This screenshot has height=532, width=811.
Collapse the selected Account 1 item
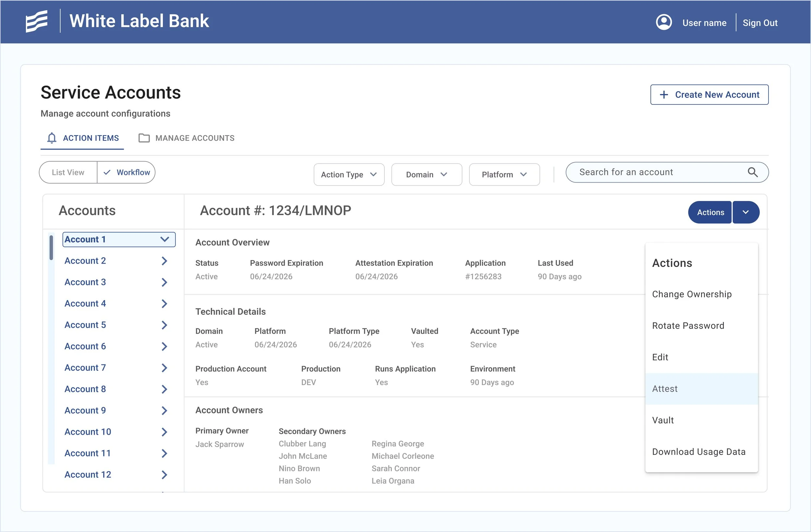[x=164, y=240]
